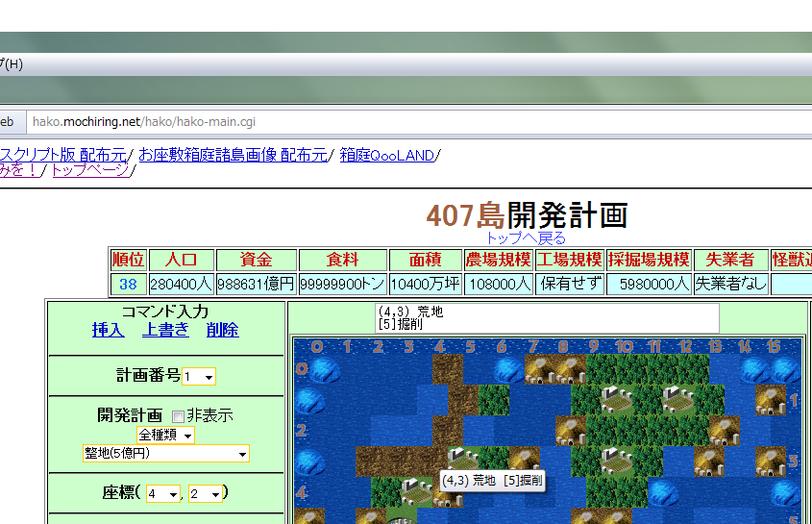
Task: Click the area value 10400万坪
Action: pyautogui.click(x=425, y=284)
